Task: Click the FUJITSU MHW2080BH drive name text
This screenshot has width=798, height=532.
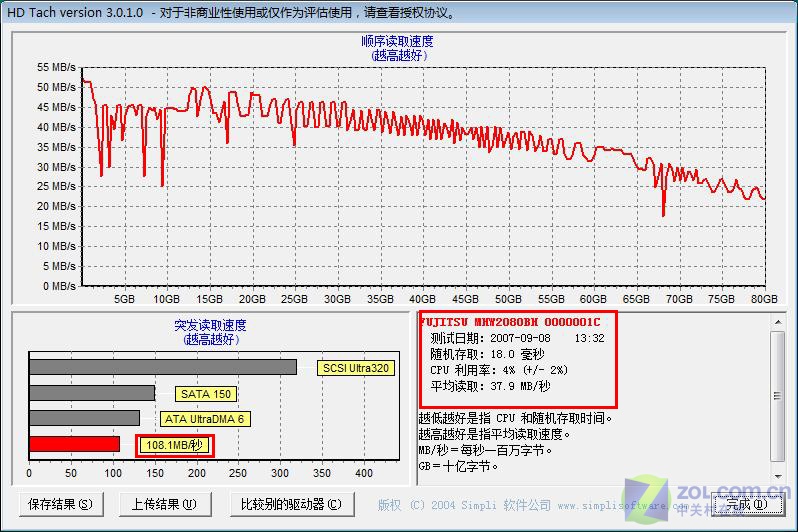Action: click(510, 322)
